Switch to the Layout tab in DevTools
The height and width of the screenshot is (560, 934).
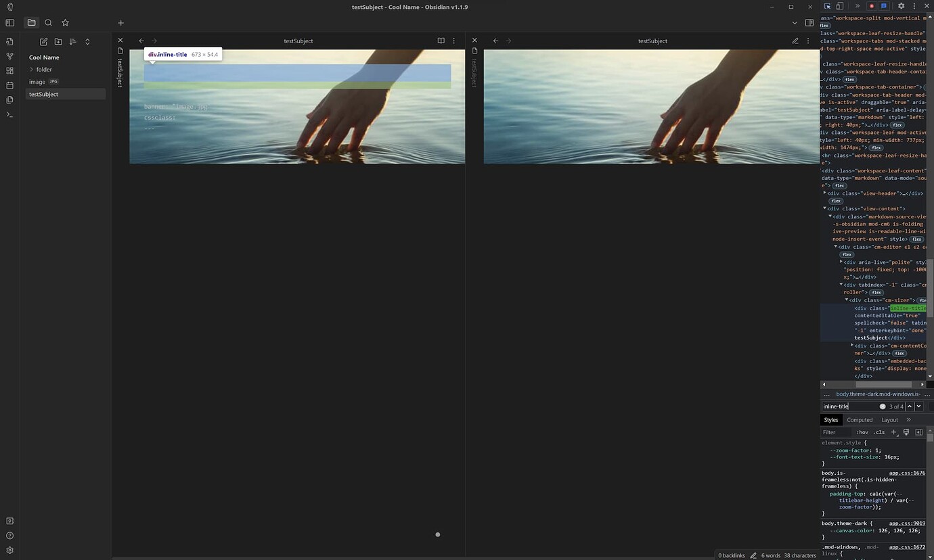pos(889,419)
